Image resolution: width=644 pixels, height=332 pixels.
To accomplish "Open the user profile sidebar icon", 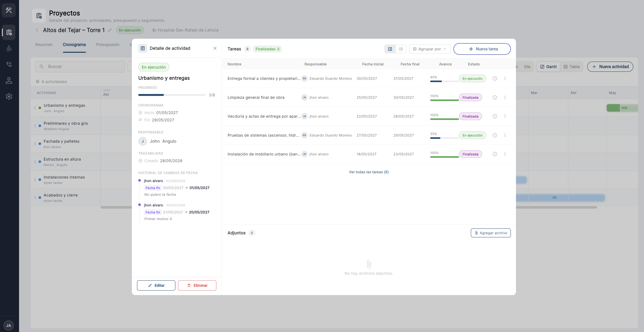I will [x=9, y=80].
